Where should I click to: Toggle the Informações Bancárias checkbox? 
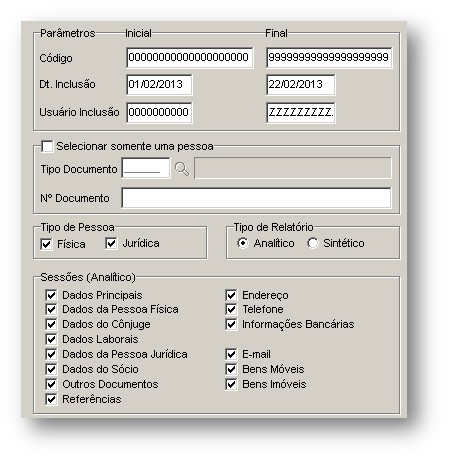(x=231, y=324)
